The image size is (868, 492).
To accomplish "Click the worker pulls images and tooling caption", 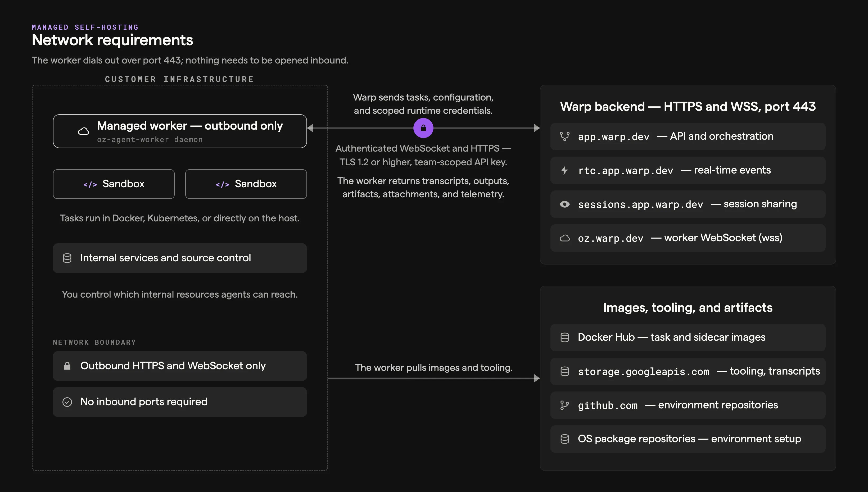I will click(434, 368).
